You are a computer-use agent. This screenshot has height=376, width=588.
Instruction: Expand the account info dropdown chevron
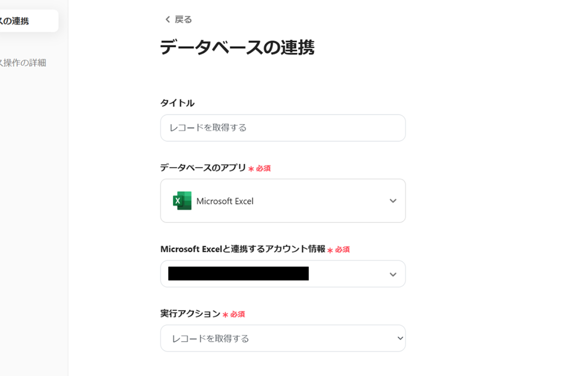click(393, 274)
